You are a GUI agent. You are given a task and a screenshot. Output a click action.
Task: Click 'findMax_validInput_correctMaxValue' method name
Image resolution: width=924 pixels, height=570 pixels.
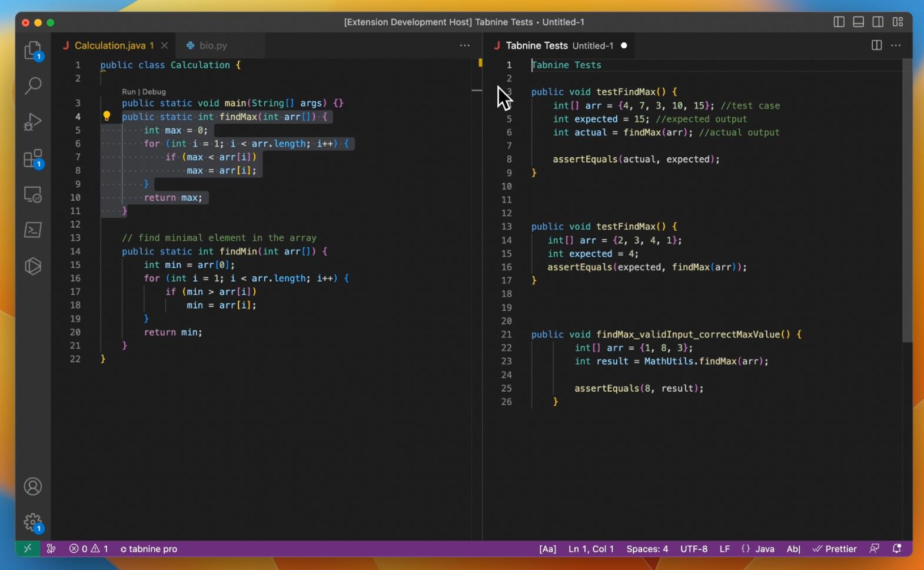(x=689, y=334)
